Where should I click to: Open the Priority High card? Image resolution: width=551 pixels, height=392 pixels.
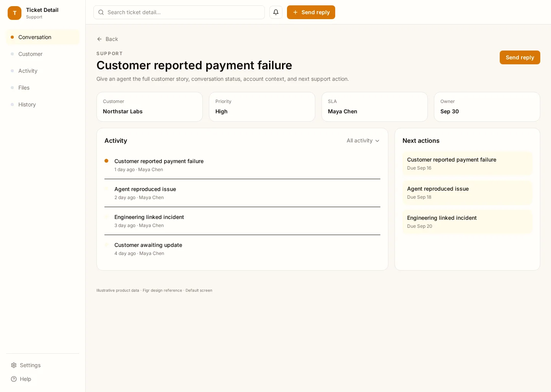(262, 107)
